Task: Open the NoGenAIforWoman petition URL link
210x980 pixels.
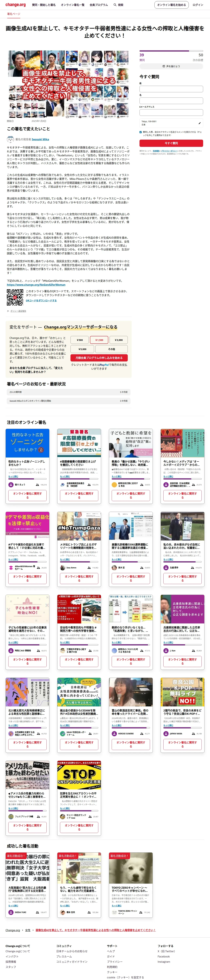Action: 36,285
